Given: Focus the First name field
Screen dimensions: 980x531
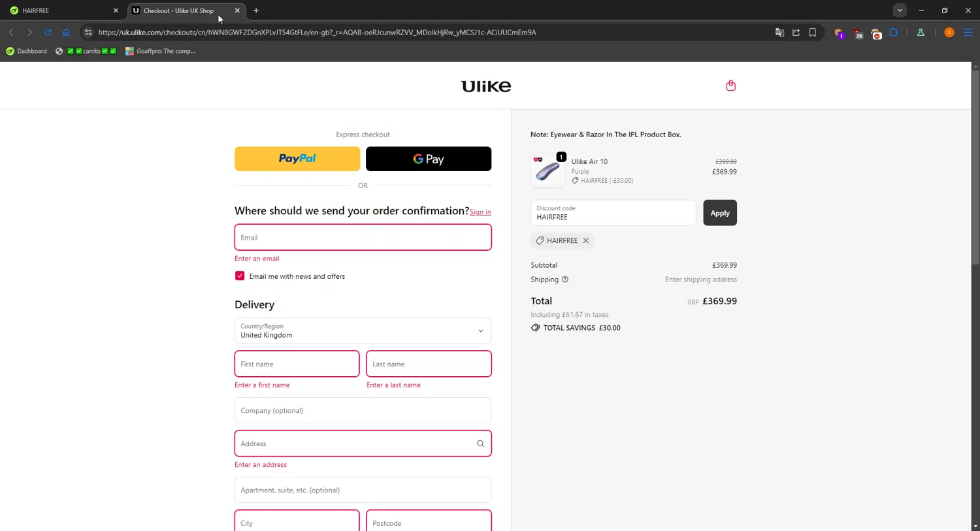Looking at the screenshot, I should pos(297,364).
